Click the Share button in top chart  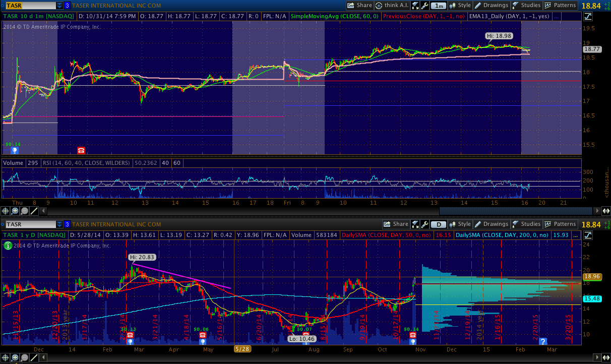(359, 6)
